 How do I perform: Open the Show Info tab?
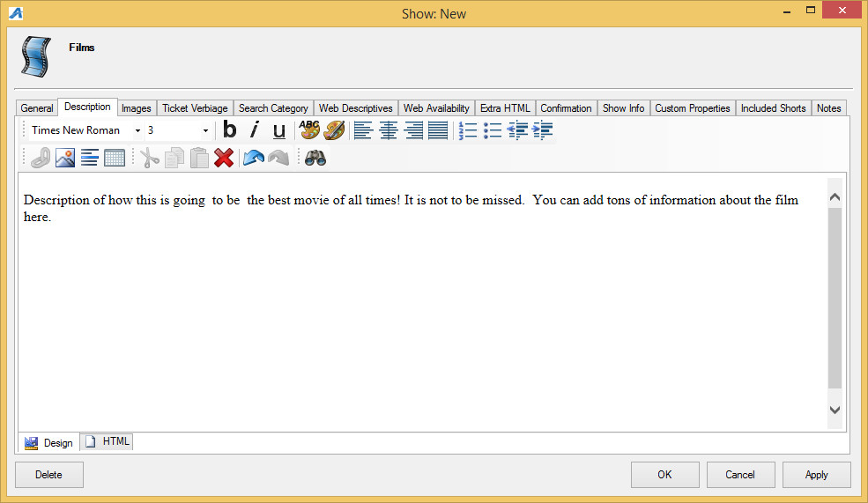pos(623,107)
